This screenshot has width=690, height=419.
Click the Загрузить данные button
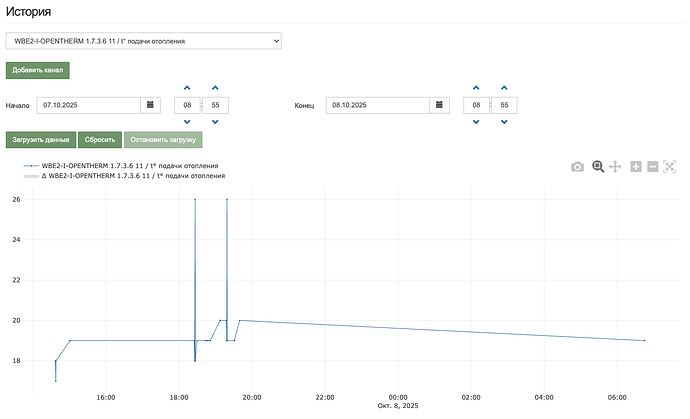coord(40,141)
